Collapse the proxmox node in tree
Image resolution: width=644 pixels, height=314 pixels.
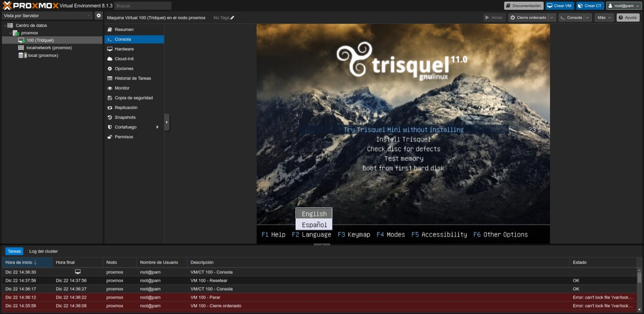tap(10, 33)
